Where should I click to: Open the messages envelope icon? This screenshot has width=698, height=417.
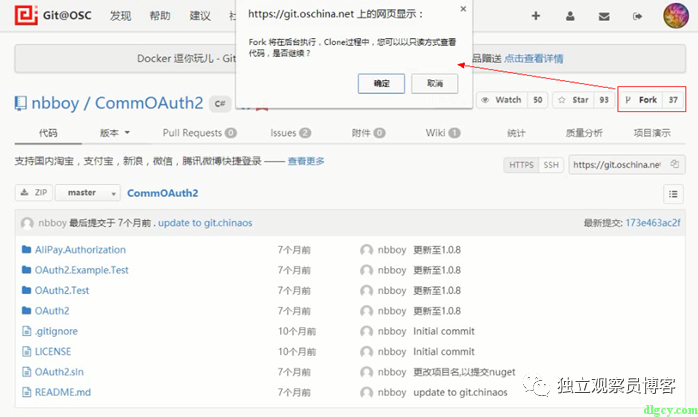tap(604, 16)
